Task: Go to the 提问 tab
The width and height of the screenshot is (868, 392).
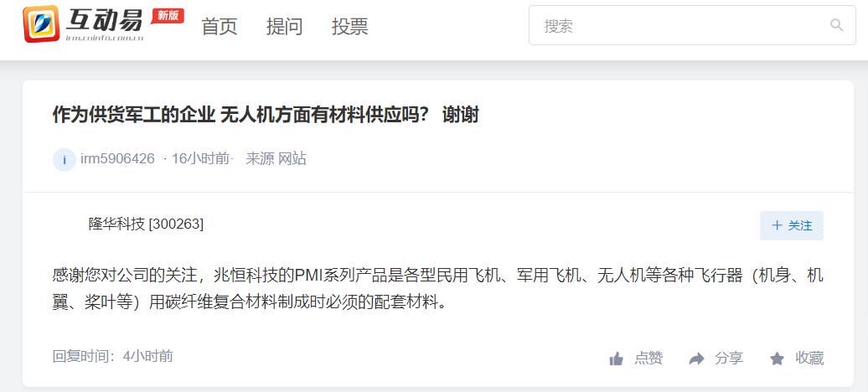Action: click(x=285, y=26)
